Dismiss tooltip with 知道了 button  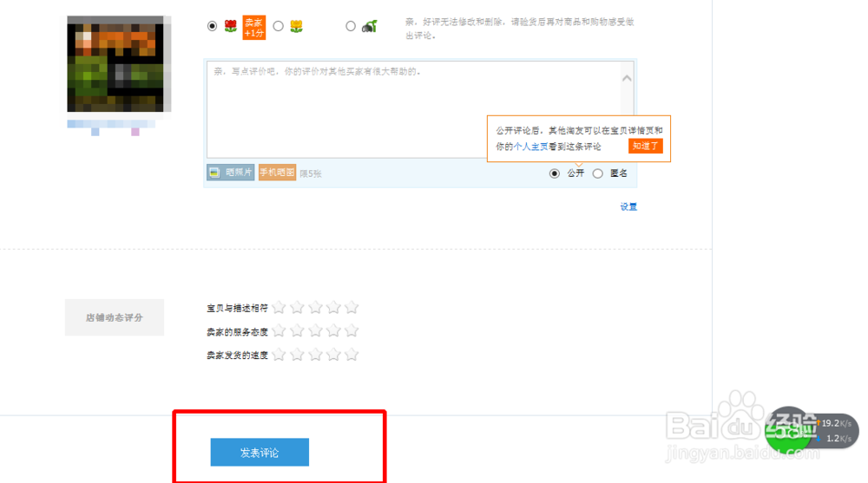646,146
